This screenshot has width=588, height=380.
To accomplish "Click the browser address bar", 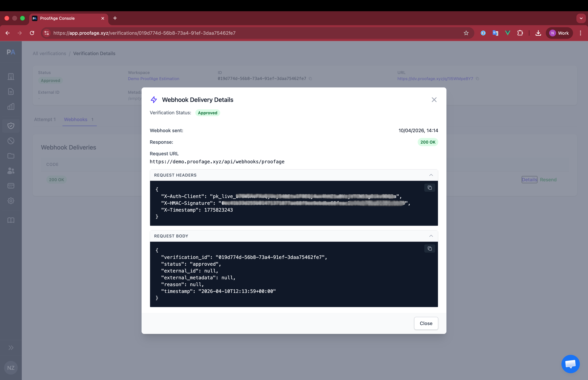I will 247,33.
